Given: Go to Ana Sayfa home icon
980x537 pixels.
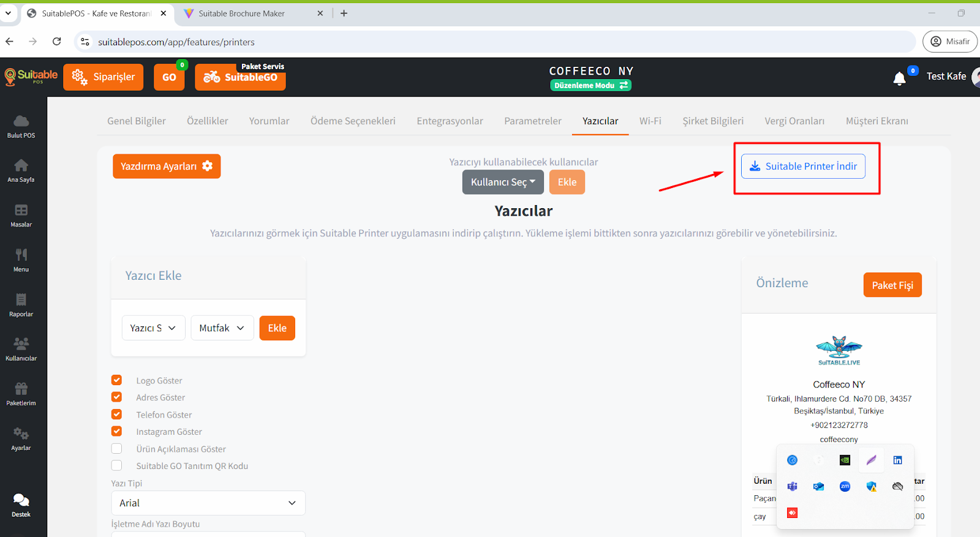Looking at the screenshot, I should 21,165.
